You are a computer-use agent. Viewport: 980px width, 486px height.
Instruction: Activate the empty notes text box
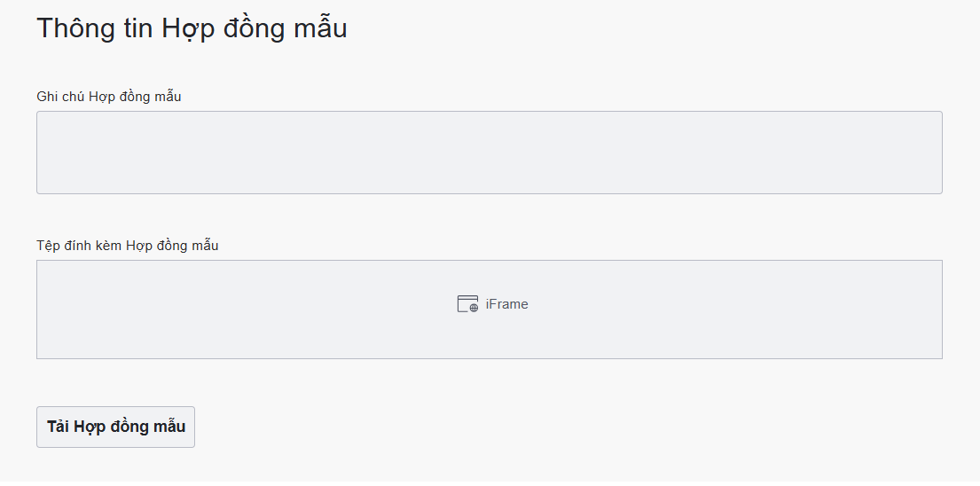pyautogui.click(x=489, y=153)
